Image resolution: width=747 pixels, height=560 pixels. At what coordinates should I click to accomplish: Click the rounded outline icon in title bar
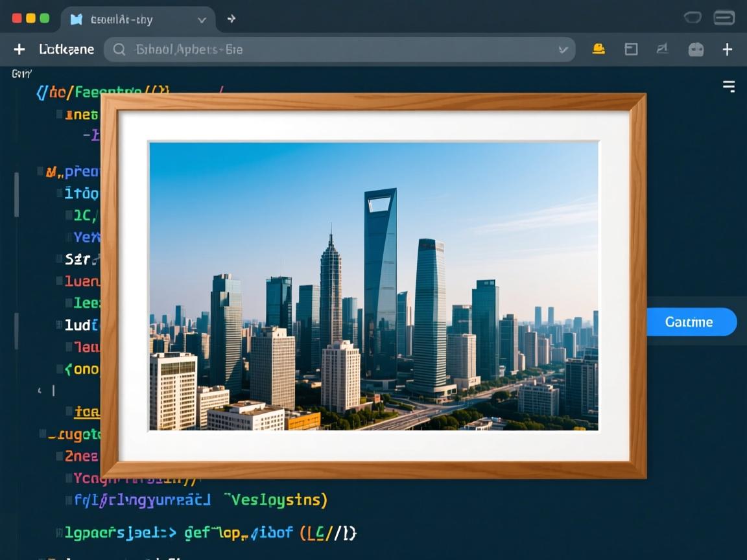[693, 17]
